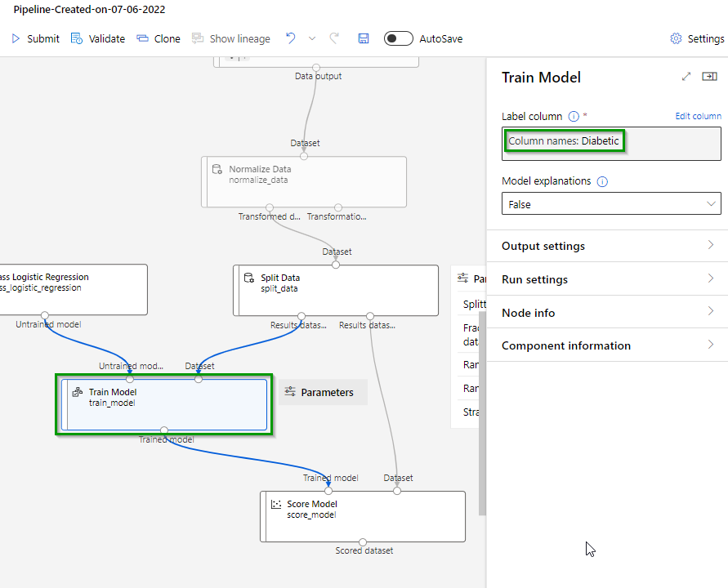This screenshot has height=588, width=728.
Task: Open the undo history dropdown arrow
Action: coord(312,38)
